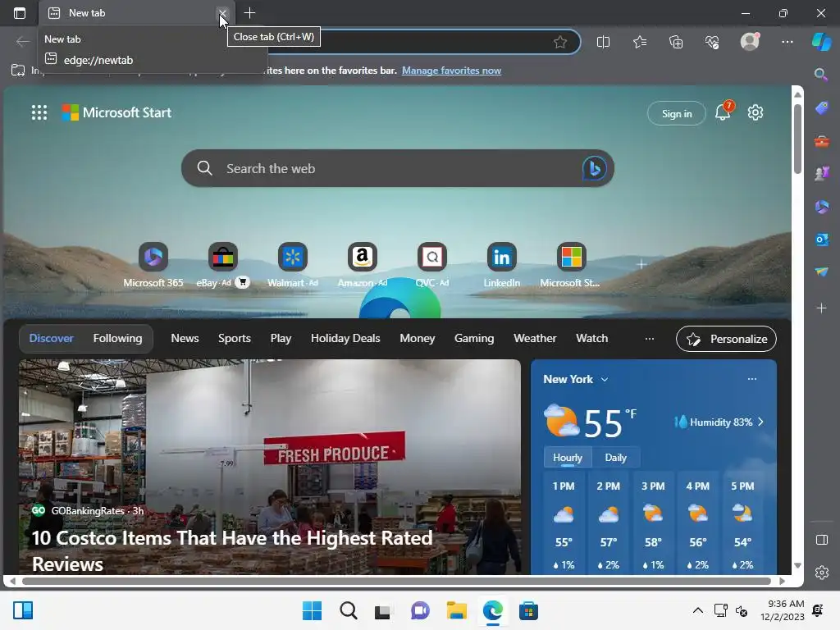The width and height of the screenshot is (840, 630).
Task: Open sidebar Games icon
Action: point(822,173)
